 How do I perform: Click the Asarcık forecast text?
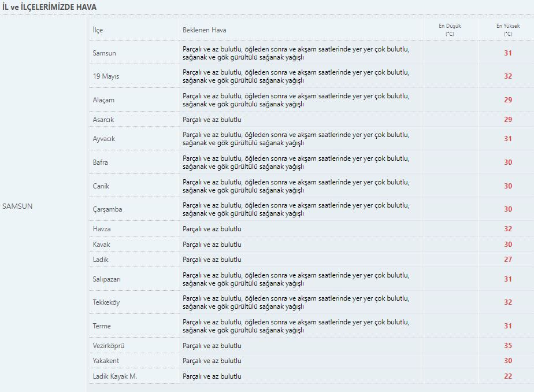tap(212, 120)
